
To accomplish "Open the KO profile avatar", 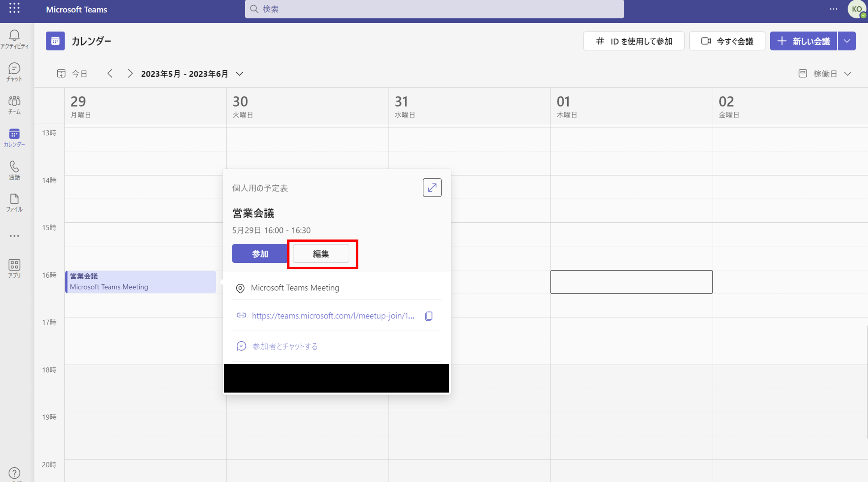I will coord(857,9).
